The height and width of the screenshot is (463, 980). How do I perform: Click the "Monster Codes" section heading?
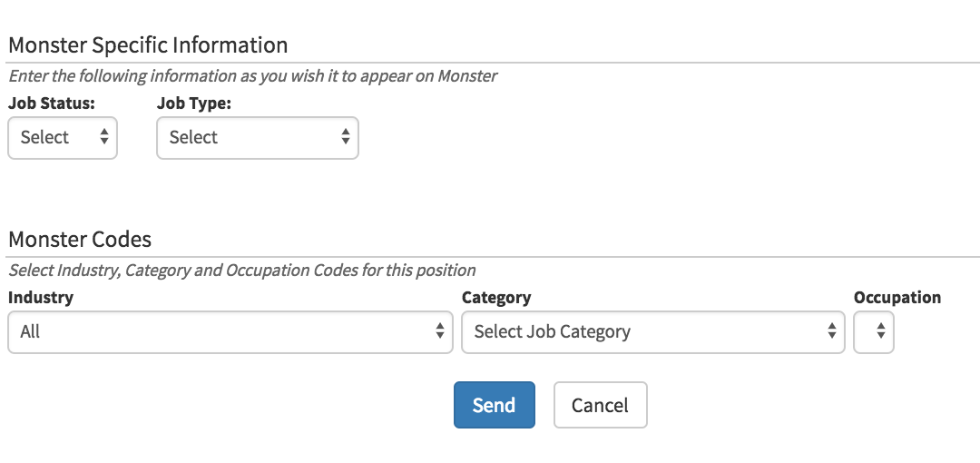click(80, 240)
